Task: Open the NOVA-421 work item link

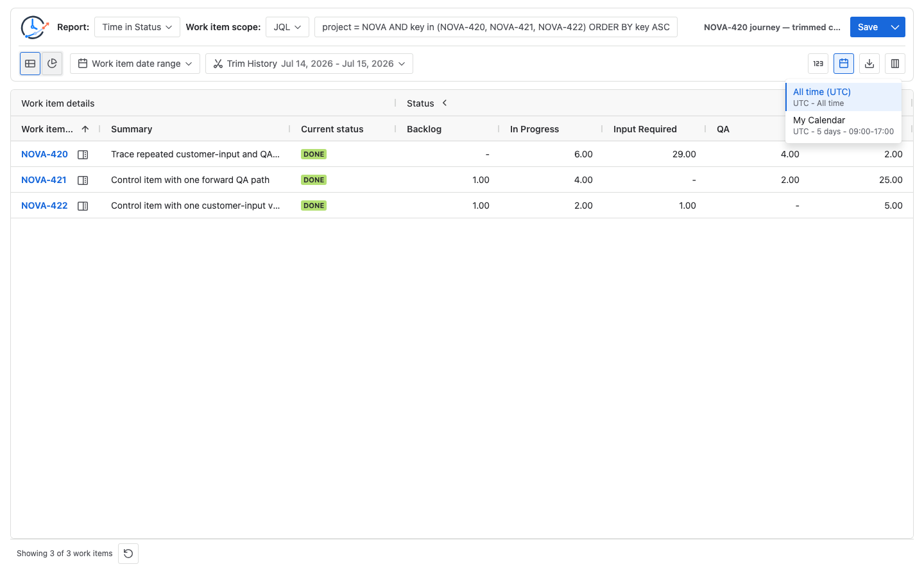Action: [44, 180]
